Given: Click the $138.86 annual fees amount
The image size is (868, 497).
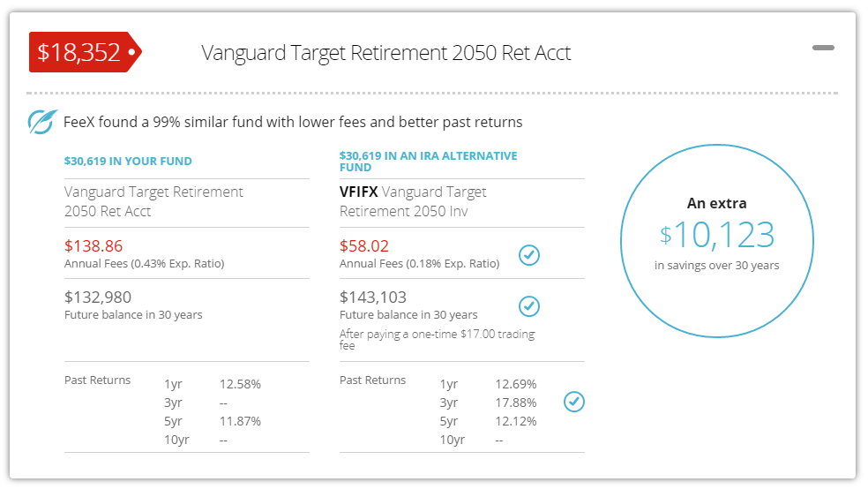Looking at the screenshot, I should (x=94, y=246).
